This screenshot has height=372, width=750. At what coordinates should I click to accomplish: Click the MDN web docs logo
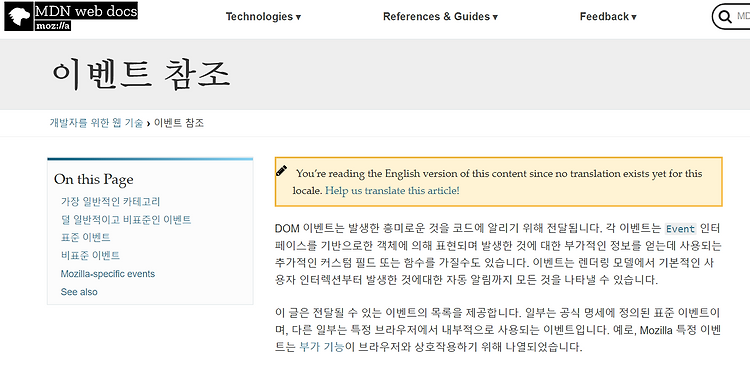(71, 16)
